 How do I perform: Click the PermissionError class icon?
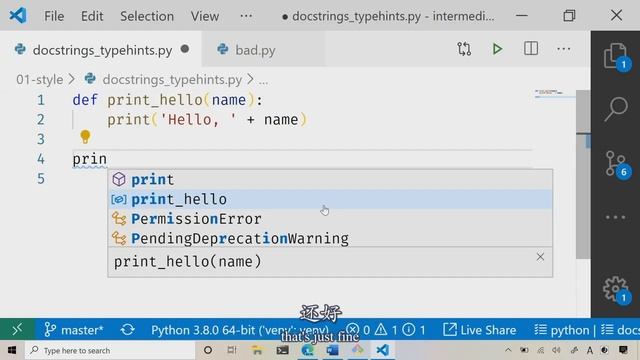(x=119, y=219)
